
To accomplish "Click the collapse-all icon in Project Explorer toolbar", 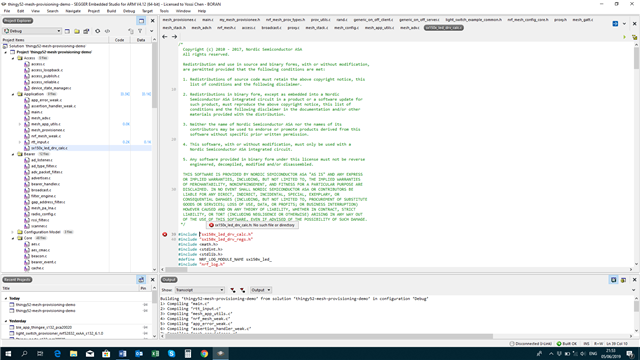I will coord(131,31).
